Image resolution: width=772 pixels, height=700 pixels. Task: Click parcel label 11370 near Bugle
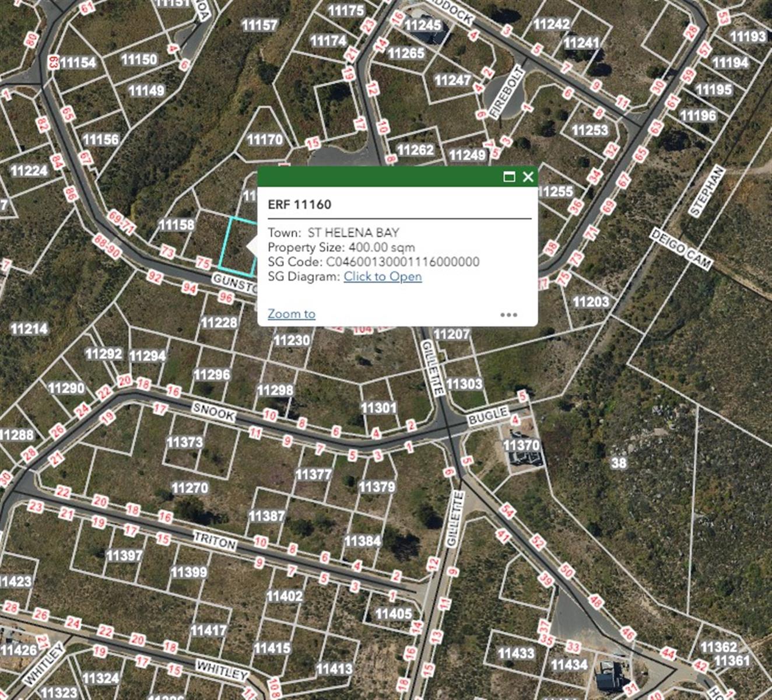tap(521, 446)
